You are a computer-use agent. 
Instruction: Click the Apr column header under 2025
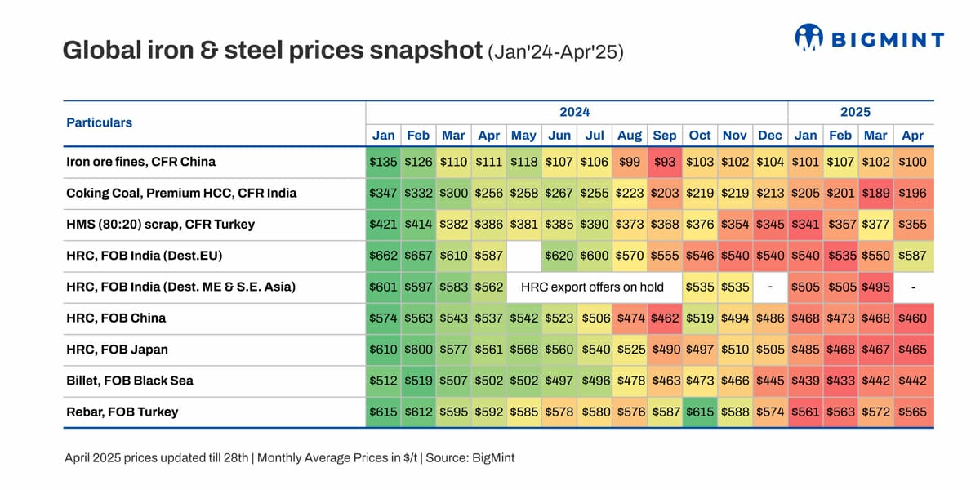point(912,136)
